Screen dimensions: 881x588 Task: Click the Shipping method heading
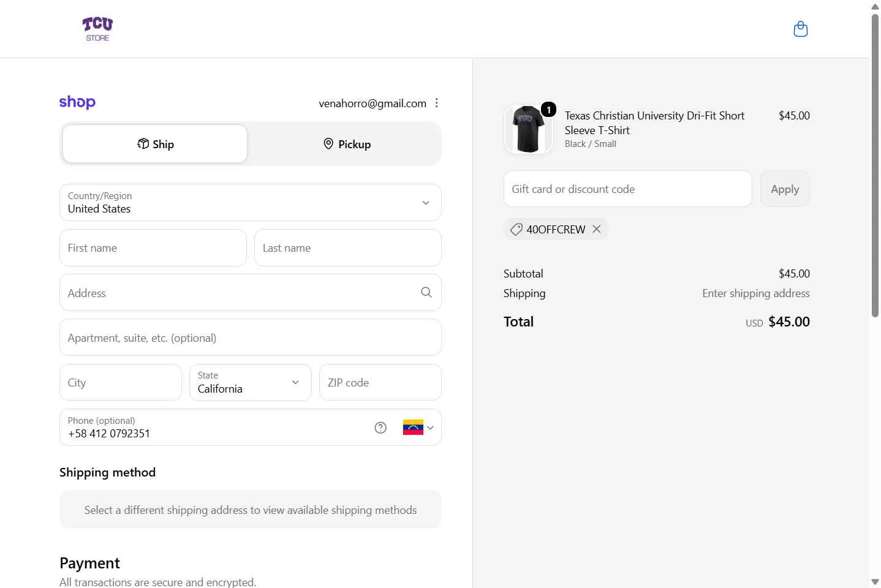pos(107,472)
